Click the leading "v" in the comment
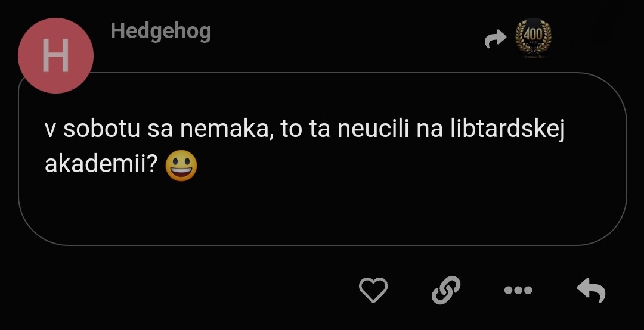This screenshot has width=644, height=330. [49, 132]
